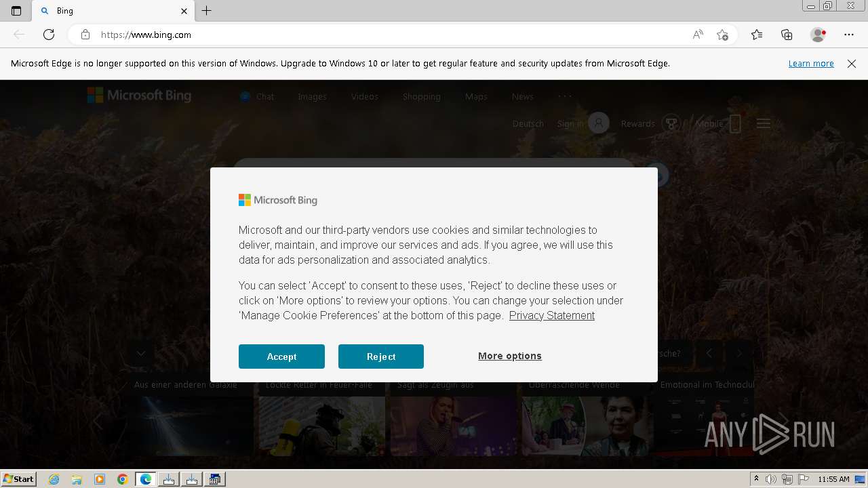Open Edge Settings and more menu
The height and width of the screenshot is (488, 868).
[849, 35]
